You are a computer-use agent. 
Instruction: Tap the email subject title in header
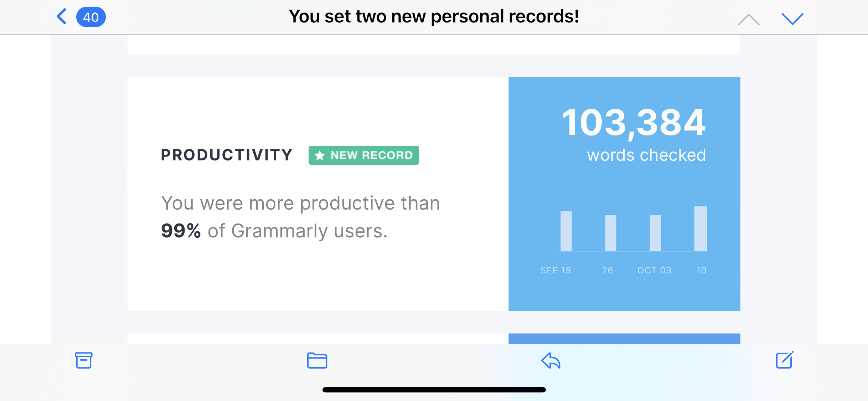tap(434, 17)
